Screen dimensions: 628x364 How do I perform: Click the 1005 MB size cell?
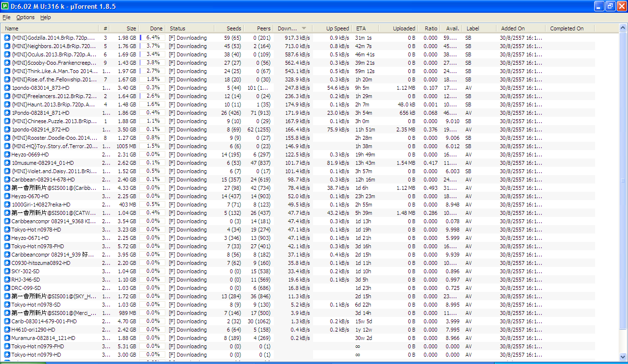(x=126, y=146)
